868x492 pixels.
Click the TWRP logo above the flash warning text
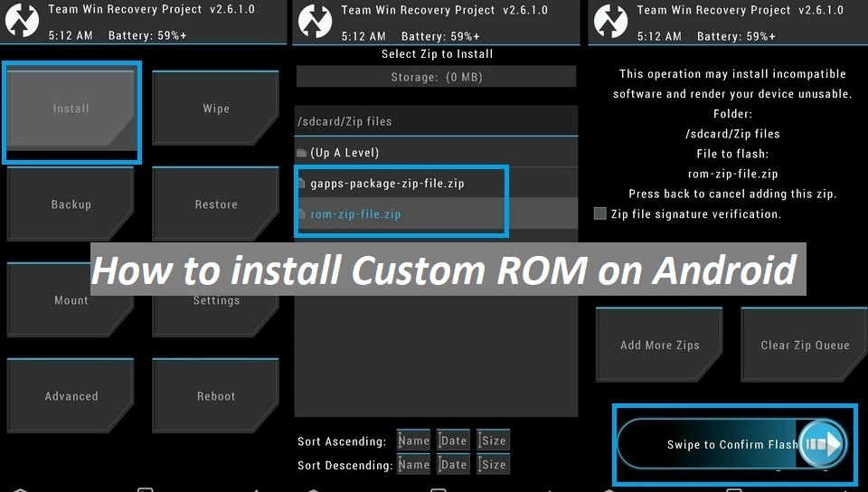click(x=610, y=21)
